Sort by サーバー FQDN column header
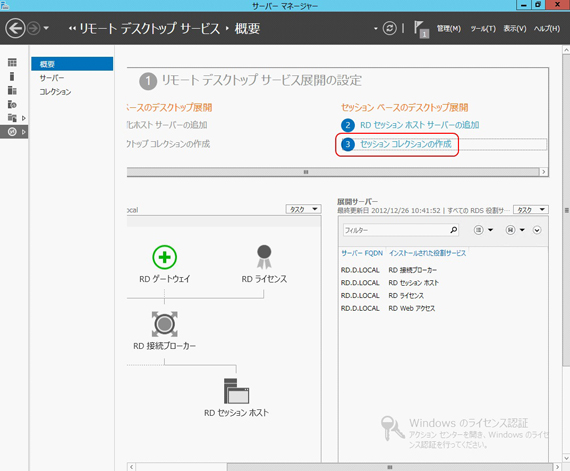 pyautogui.click(x=362, y=253)
